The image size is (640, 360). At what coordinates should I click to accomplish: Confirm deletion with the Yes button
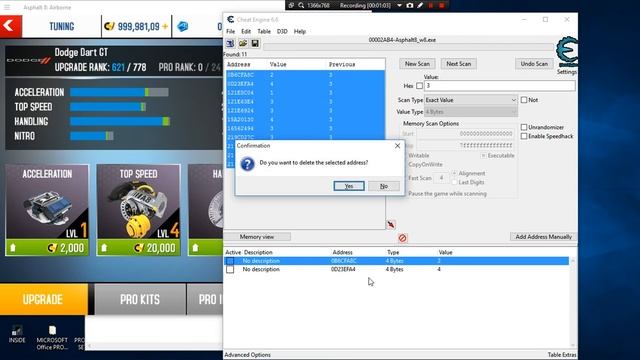pos(349,186)
